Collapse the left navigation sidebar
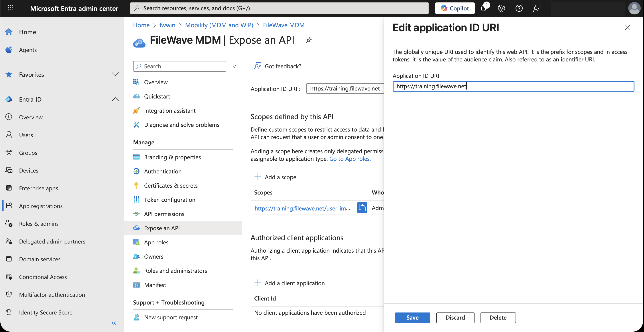 coord(114,323)
